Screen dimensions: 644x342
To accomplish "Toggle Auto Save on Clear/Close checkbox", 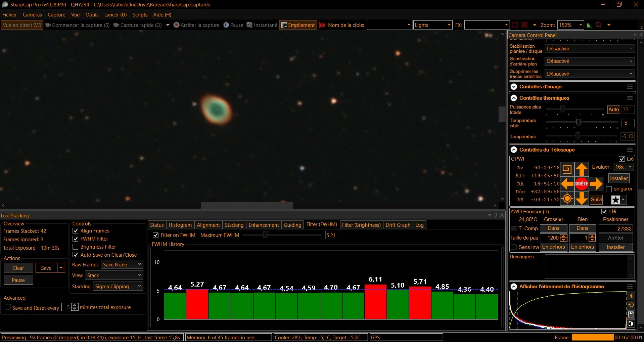I will click(x=76, y=255).
